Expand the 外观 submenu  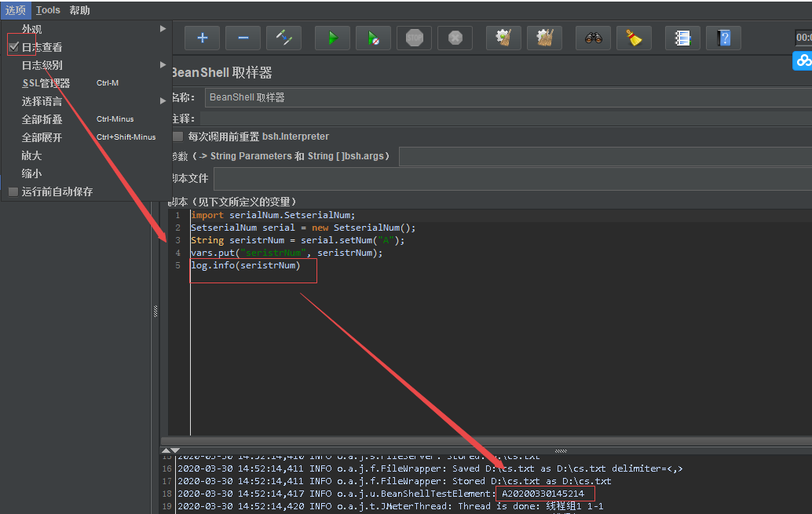tap(86, 29)
